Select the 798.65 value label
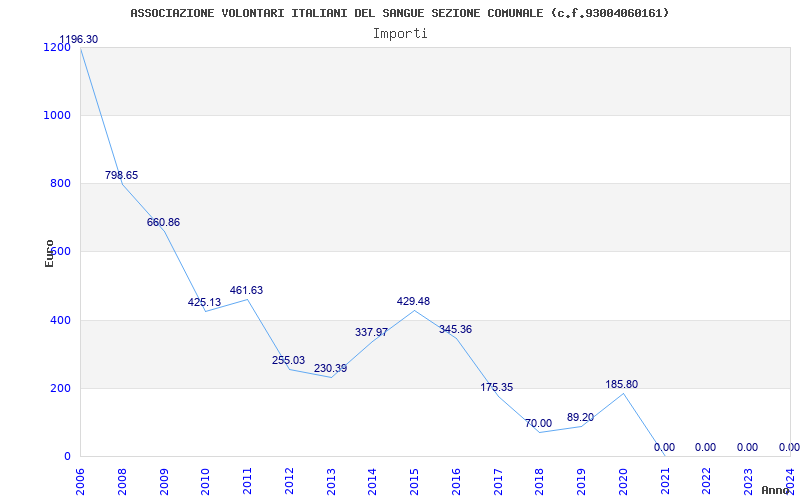 121,175
